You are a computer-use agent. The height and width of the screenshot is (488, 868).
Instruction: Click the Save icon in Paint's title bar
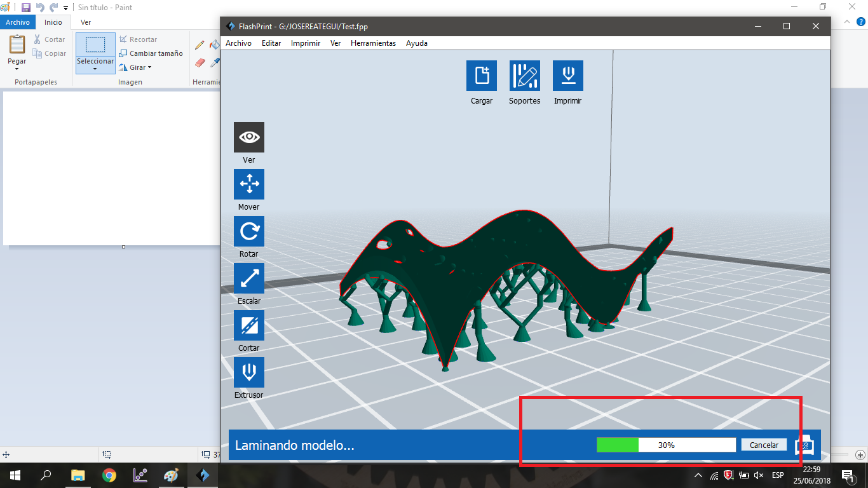tap(26, 8)
